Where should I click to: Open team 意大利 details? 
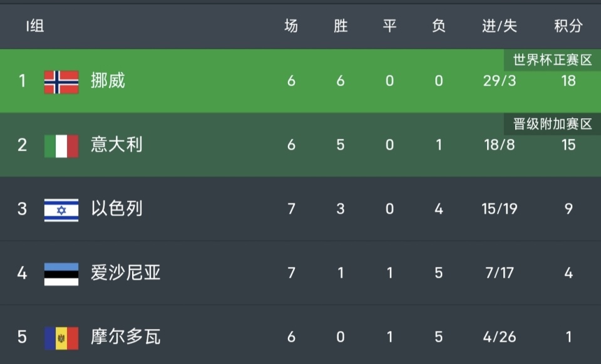(x=116, y=145)
